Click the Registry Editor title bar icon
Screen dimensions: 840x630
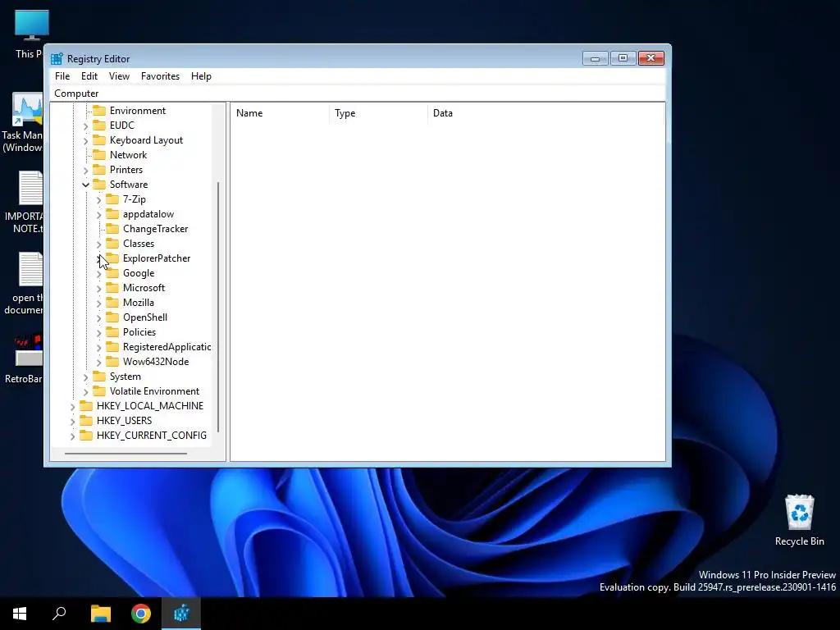[57, 59]
